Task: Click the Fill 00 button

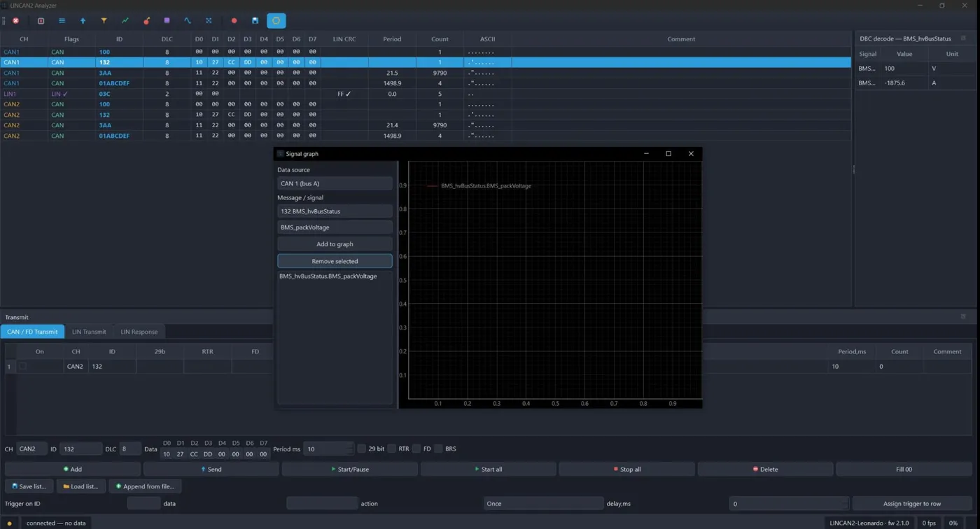Action: [x=904, y=470]
